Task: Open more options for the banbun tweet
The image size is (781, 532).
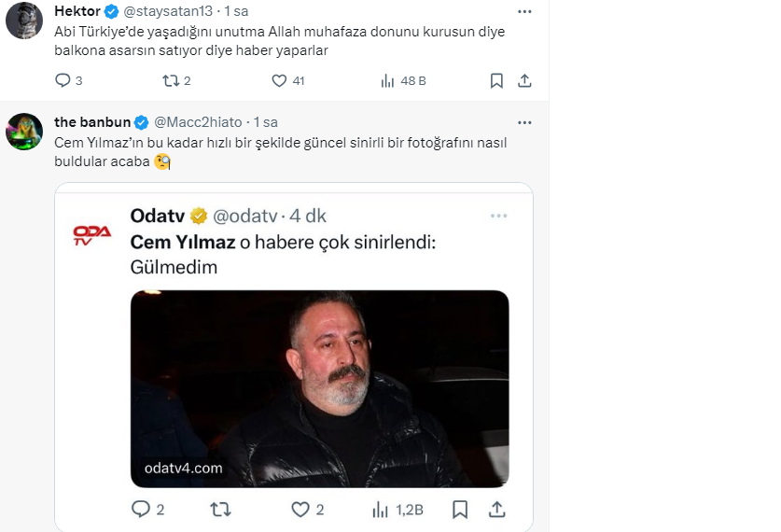Action: 524,122
